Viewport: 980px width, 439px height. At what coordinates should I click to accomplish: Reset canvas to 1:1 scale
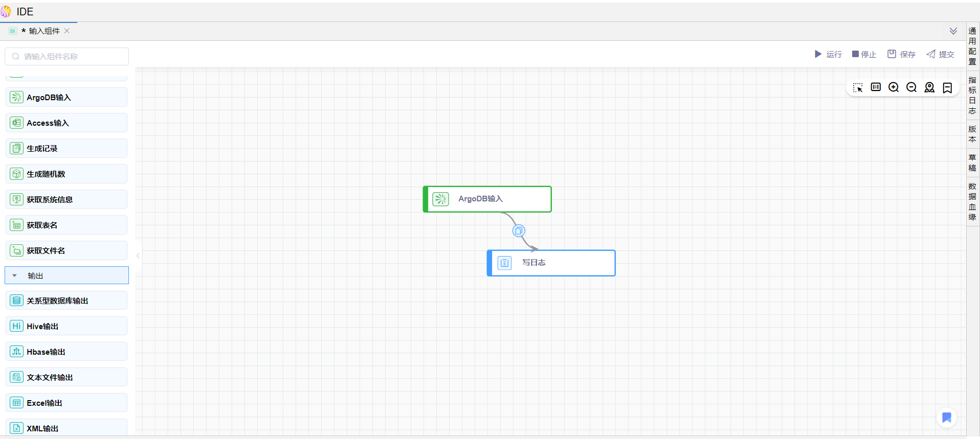coord(876,87)
